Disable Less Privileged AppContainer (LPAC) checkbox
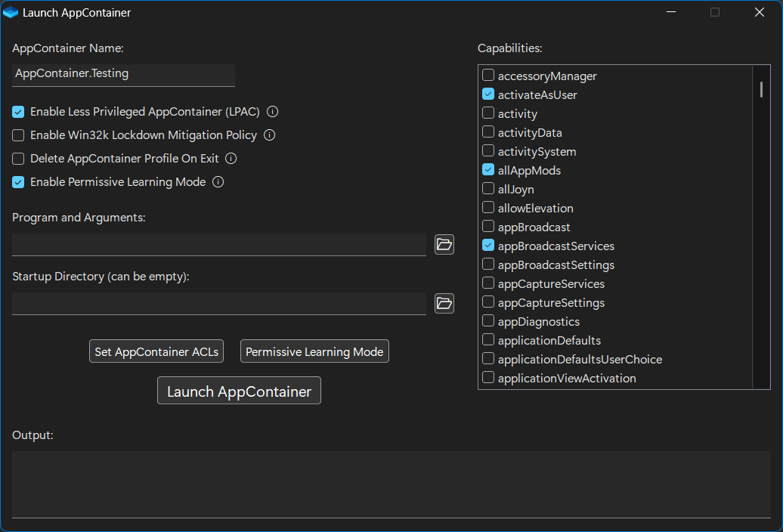This screenshot has height=532, width=783. tap(18, 112)
